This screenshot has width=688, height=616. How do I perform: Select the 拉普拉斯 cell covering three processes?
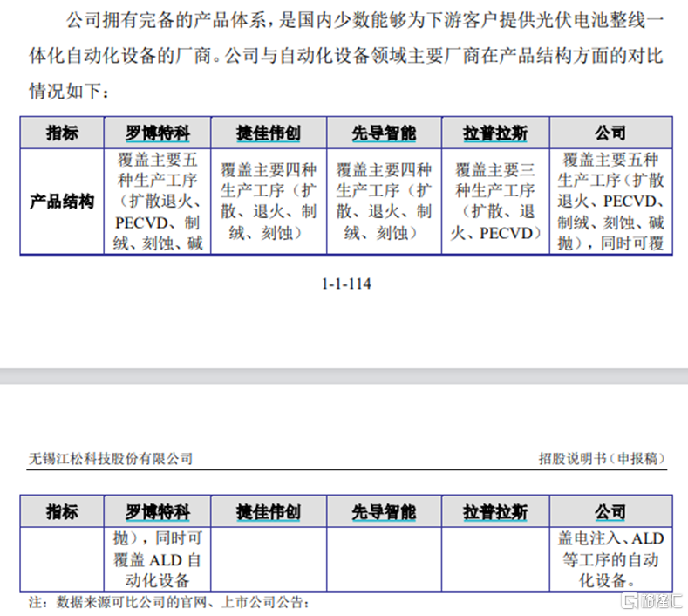[495, 202]
